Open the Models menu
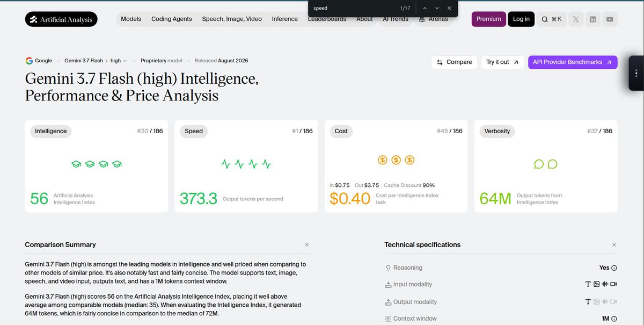644x325 pixels. (x=131, y=19)
